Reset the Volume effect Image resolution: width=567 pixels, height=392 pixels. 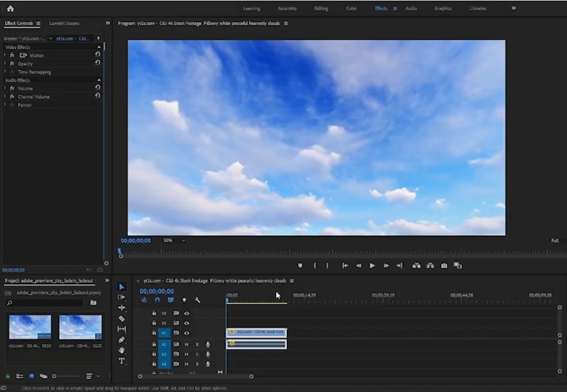click(x=98, y=87)
